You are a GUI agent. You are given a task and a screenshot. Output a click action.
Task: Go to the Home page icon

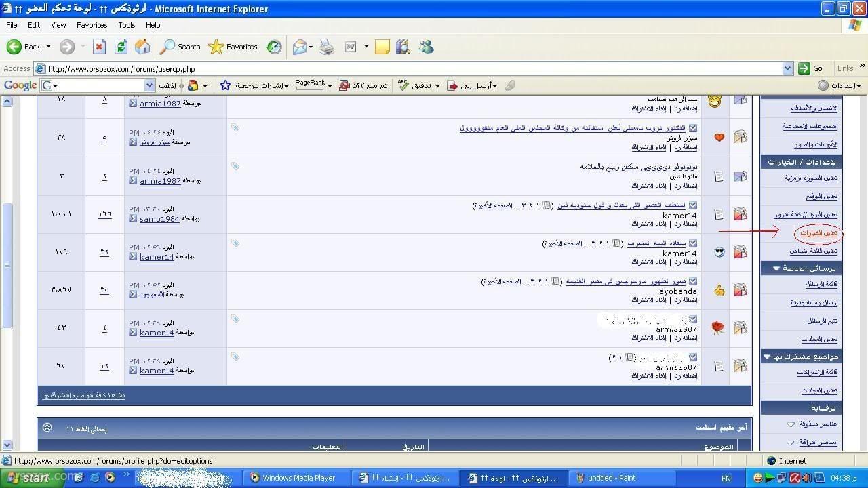tap(142, 47)
